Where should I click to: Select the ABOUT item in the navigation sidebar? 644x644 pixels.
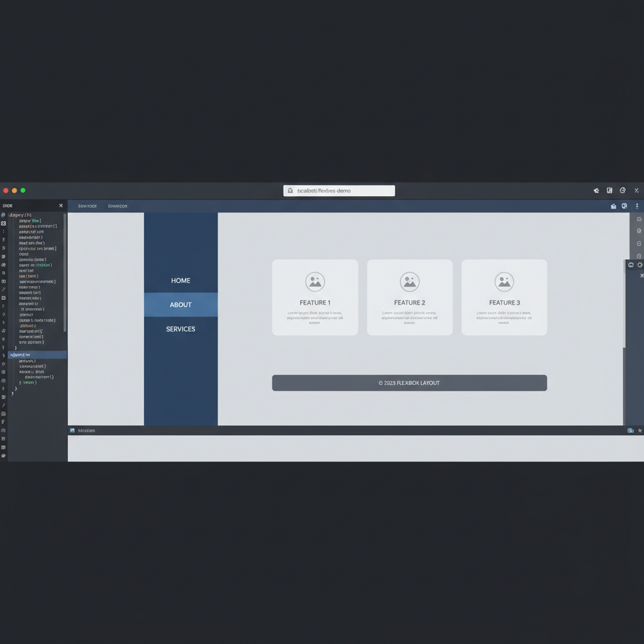point(180,304)
